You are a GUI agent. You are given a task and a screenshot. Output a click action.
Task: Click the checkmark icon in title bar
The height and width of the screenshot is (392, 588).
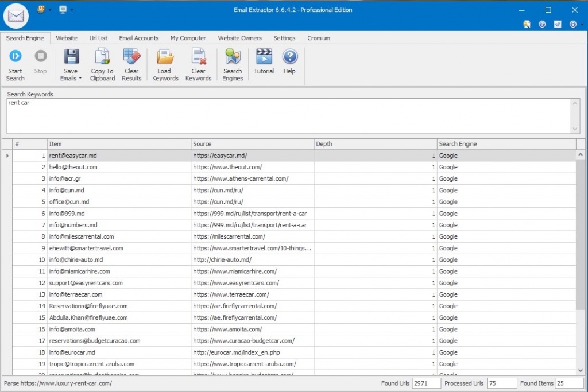coord(558,24)
